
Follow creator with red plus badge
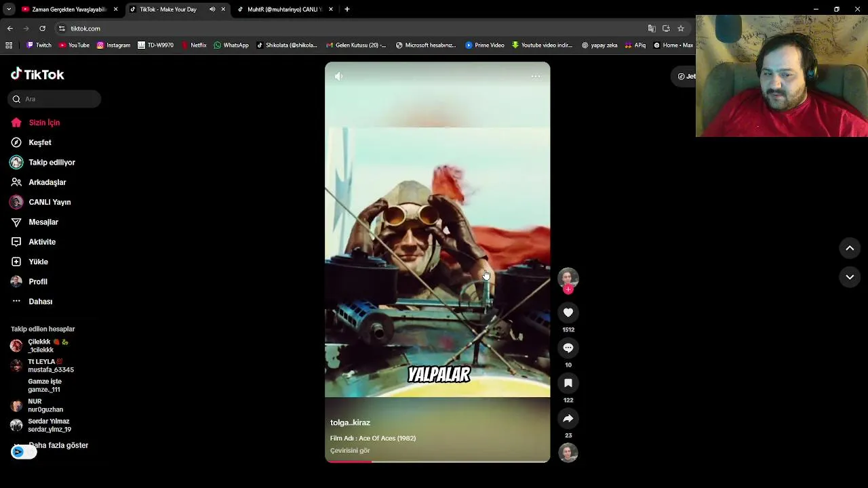[x=568, y=289]
